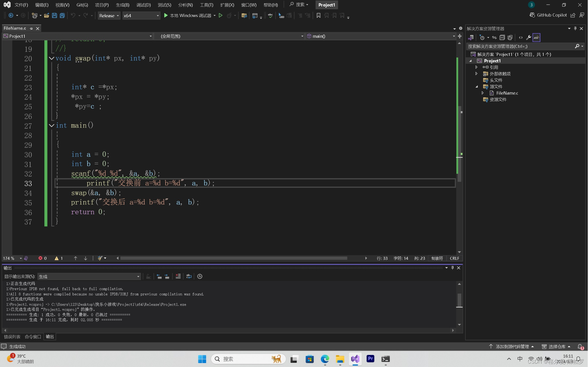Image resolution: width=588 pixels, height=367 pixels.
Task: Click the editor settings gear icon
Action: [x=461, y=28]
